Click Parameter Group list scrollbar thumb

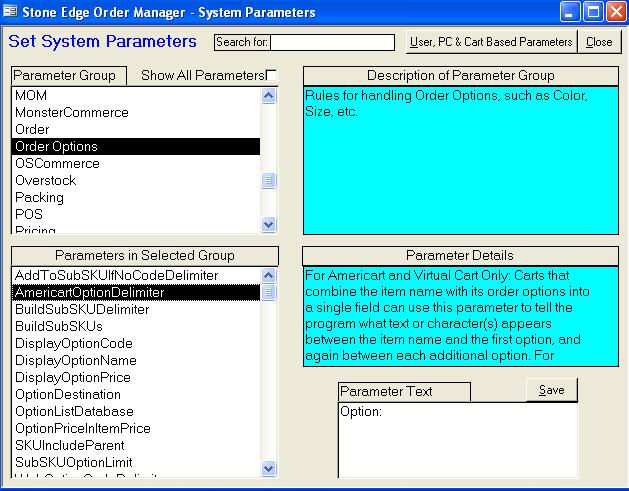click(x=268, y=181)
